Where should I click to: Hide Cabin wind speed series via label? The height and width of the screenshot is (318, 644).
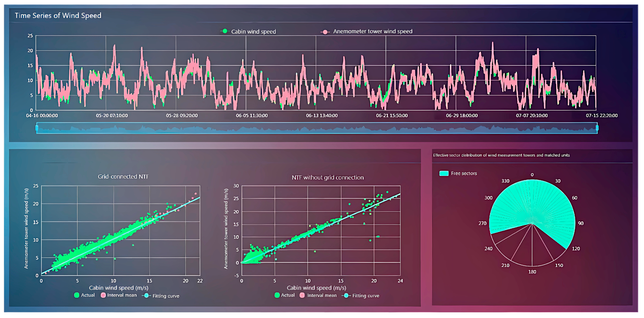coord(253,31)
